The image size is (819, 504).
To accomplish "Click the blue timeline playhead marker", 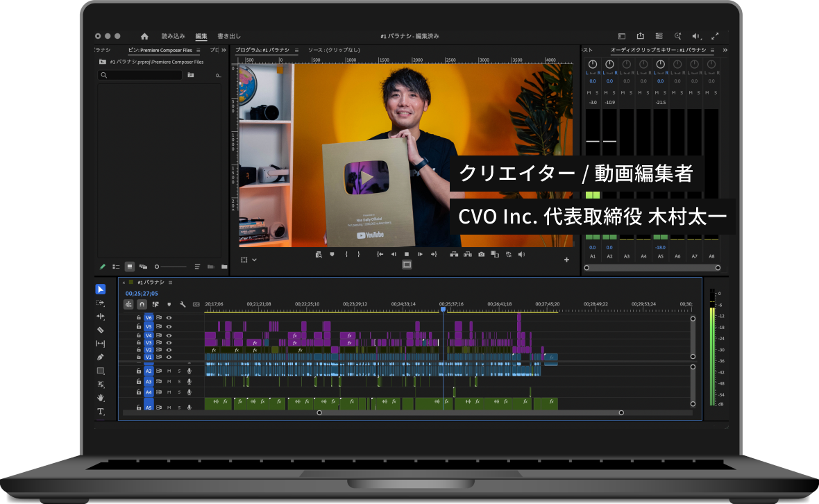I will click(x=443, y=310).
